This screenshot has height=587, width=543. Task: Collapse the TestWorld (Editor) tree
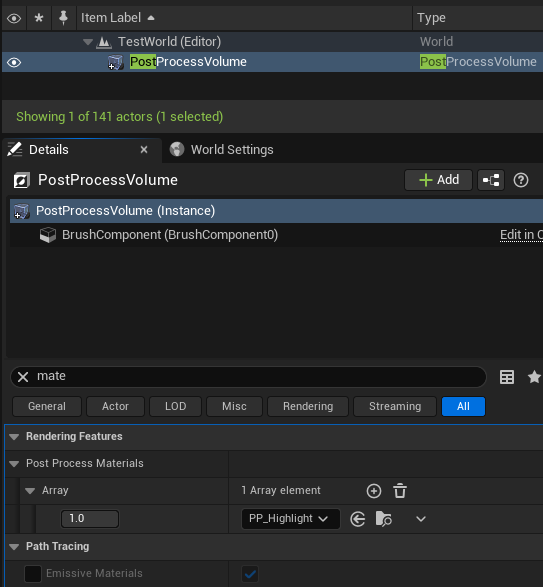click(x=88, y=42)
